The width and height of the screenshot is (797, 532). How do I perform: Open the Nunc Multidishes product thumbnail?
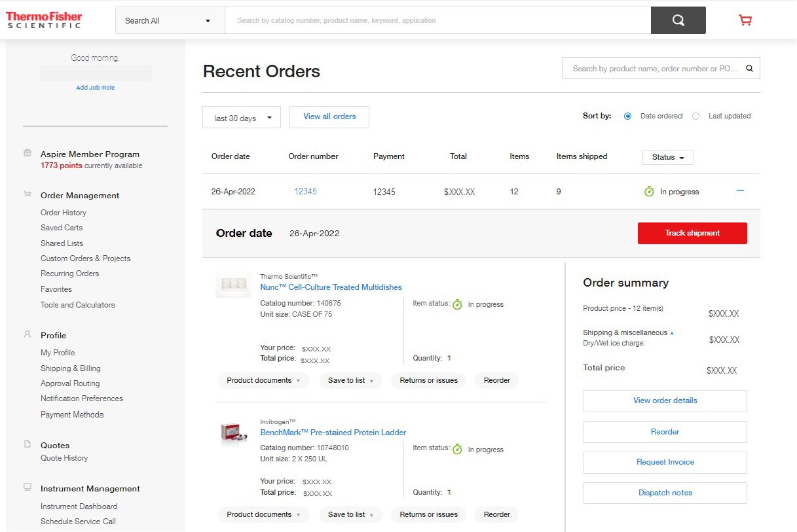pos(233,286)
